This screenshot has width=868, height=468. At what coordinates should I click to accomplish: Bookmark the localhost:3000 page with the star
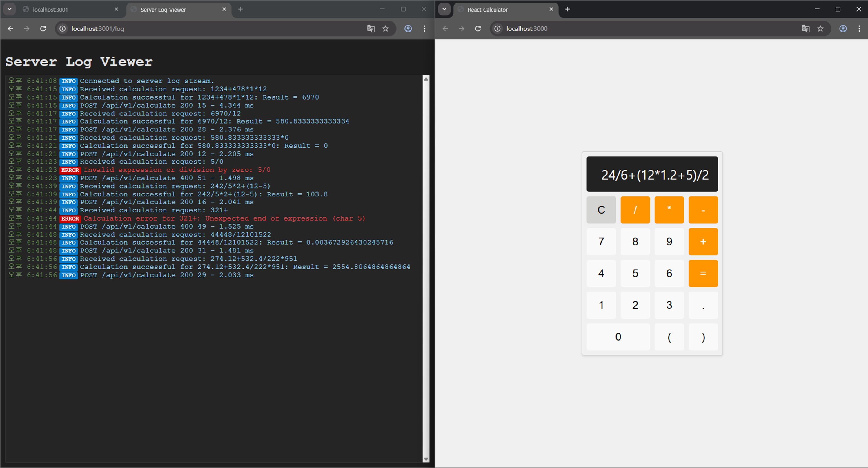click(820, 29)
